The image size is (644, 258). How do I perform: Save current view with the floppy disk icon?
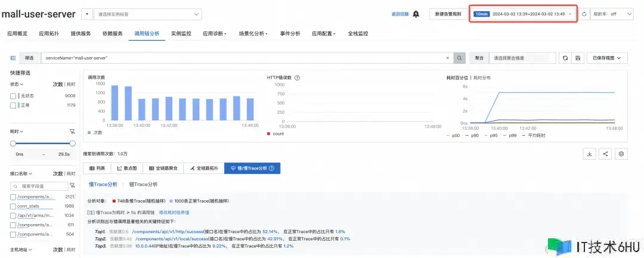577,58
